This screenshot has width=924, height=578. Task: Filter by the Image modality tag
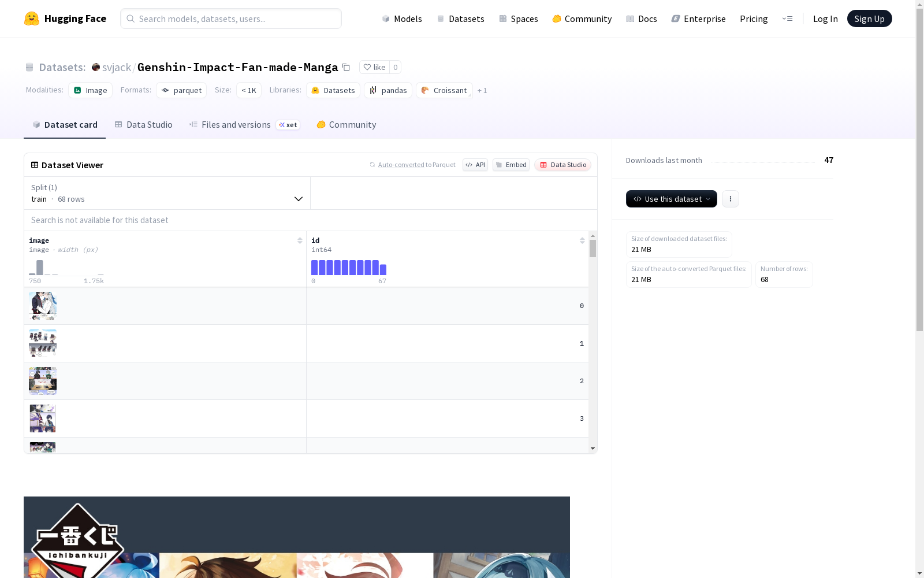click(91, 90)
